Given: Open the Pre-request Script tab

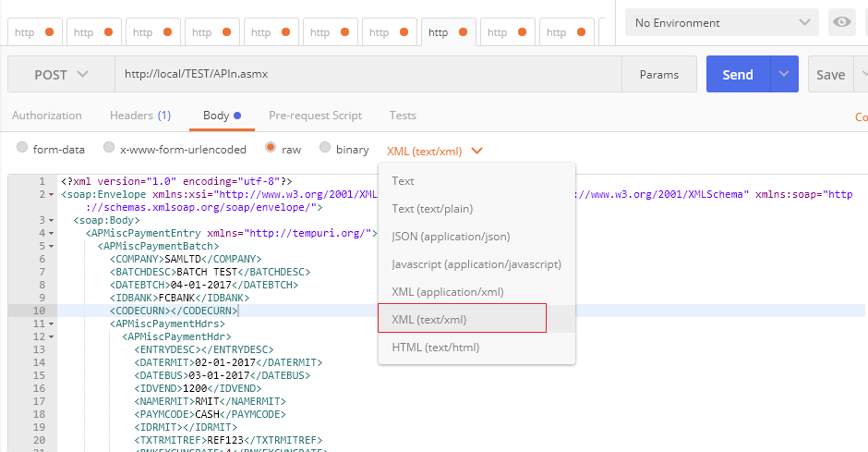Looking at the screenshot, I should coord(315,116).
